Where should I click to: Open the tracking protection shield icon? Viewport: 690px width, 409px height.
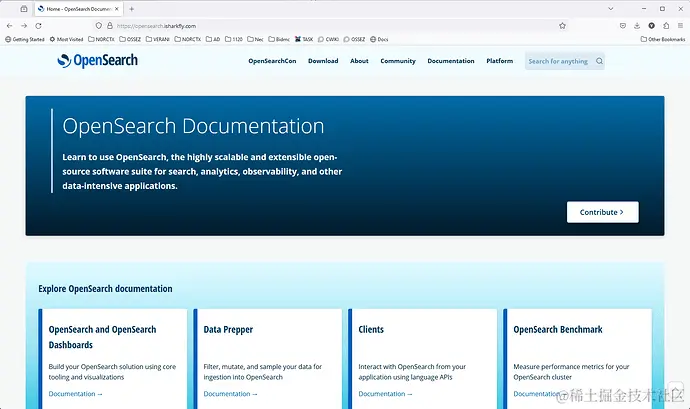(x=99, y=26)
